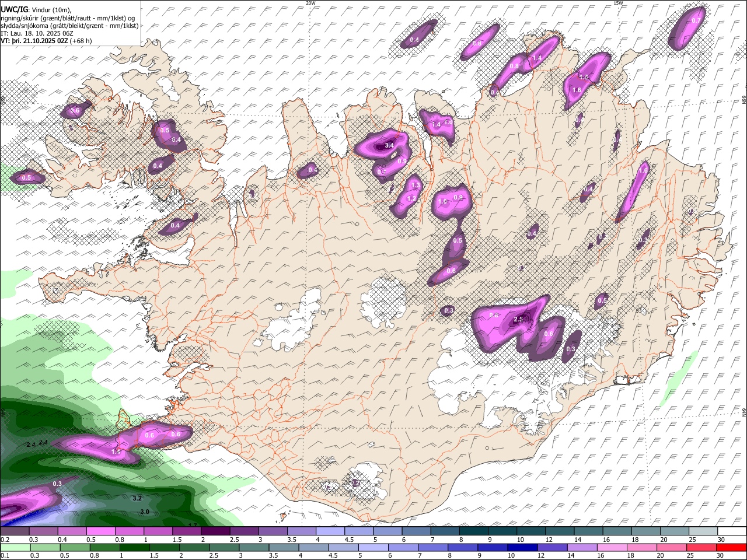Select the upper scale swatch starting at 3.5
747x560 pixels.
tap(303, 531)
